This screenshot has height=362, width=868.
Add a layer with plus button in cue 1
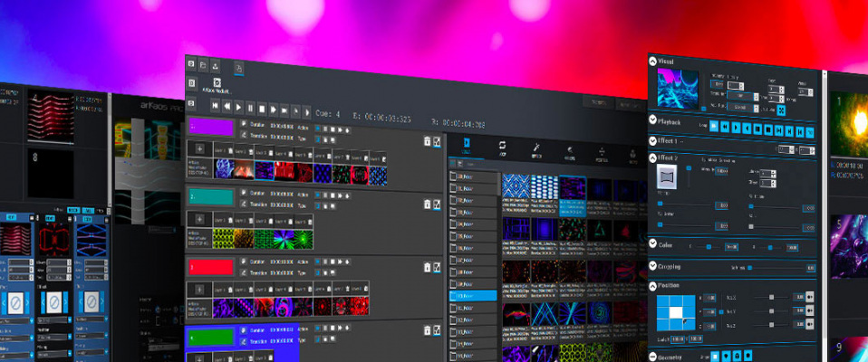click(200, 149)
